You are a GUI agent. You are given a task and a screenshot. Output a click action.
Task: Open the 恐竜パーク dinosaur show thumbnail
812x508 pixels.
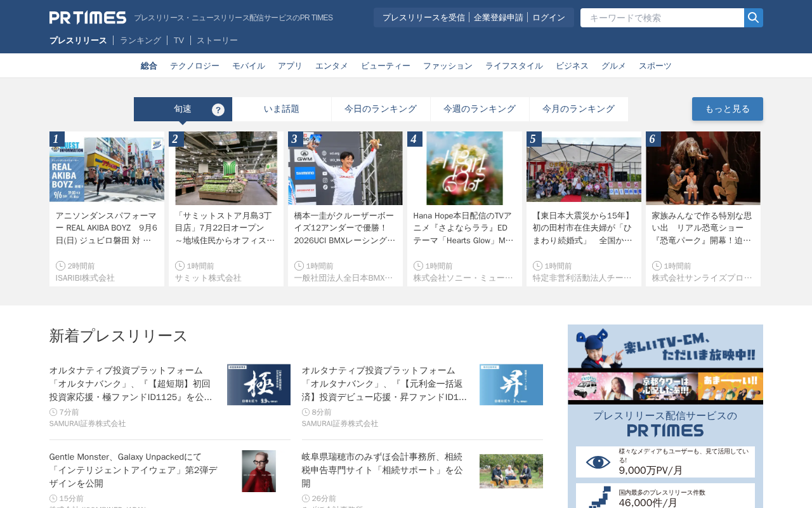(703, 168)
